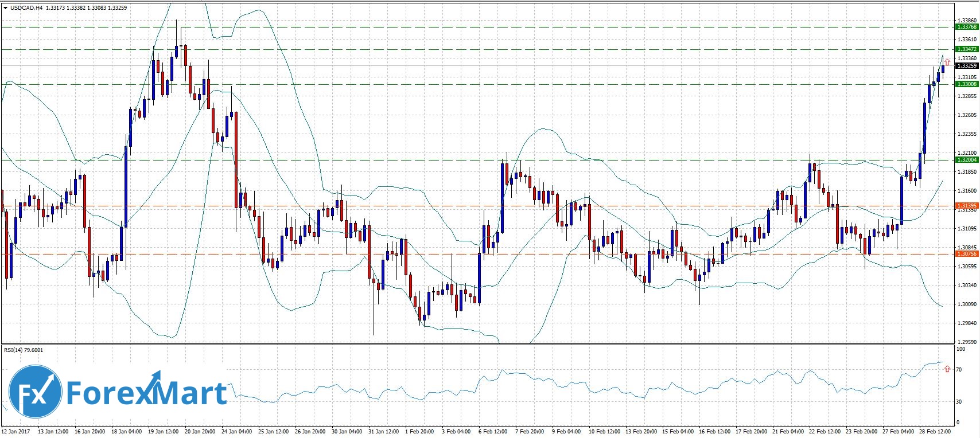Click the 20 Jan 20:00 time label

pos(200,431)
